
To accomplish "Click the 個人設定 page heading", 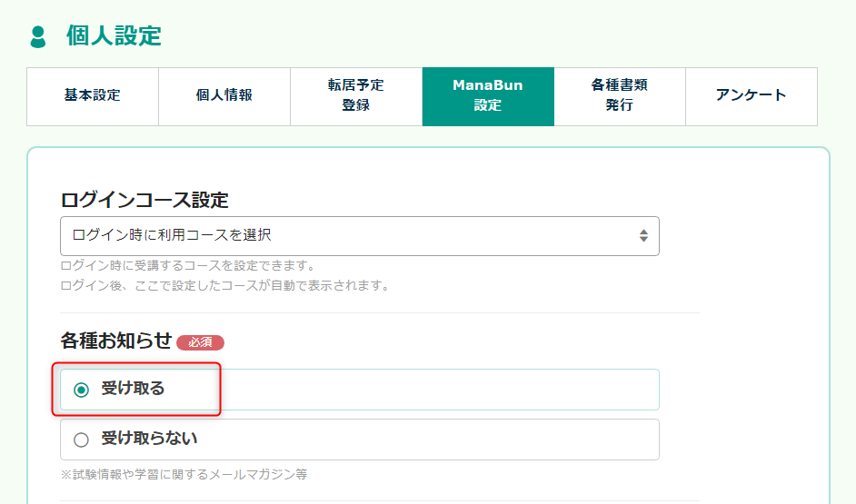I will click(114, 36).
